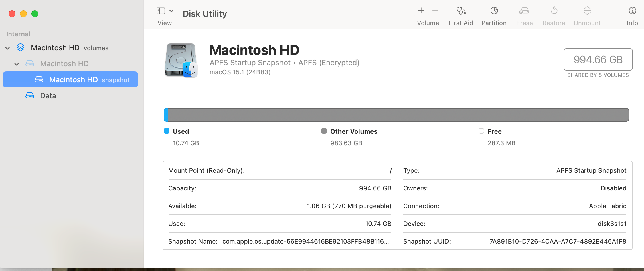
Task: Click the First Aid stethoscope icon
Action: 461,11
